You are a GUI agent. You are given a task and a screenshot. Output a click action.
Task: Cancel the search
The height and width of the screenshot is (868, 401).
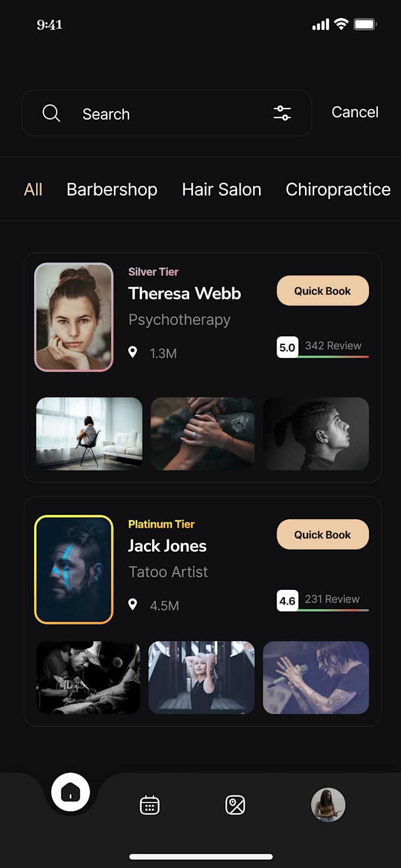[x=355, y=112]
